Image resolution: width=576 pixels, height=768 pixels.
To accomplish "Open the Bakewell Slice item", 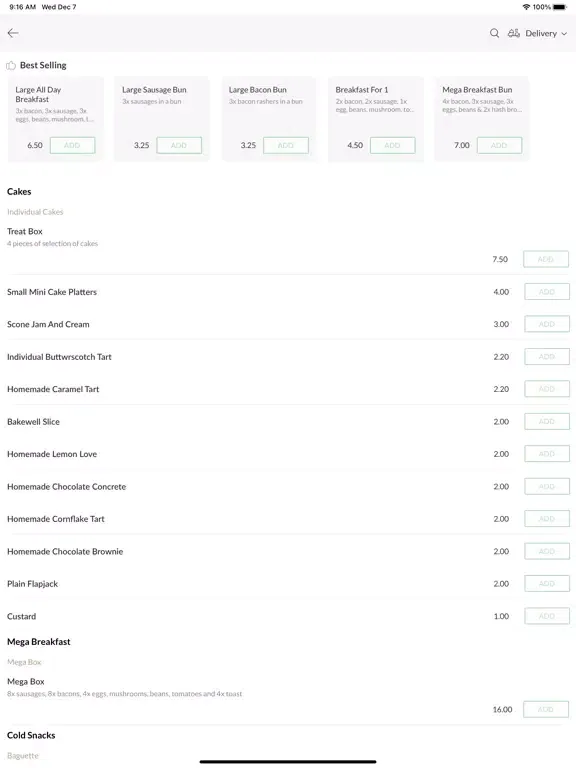I will coord(33,422).
